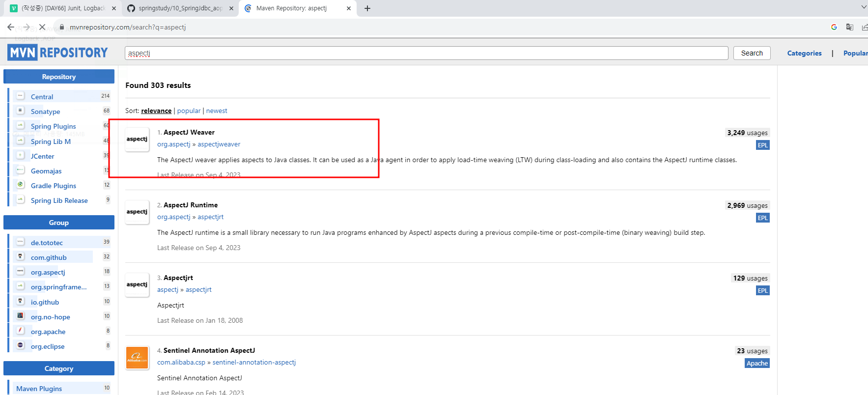Click the Geomajas repository icon

tap(21, 170)
